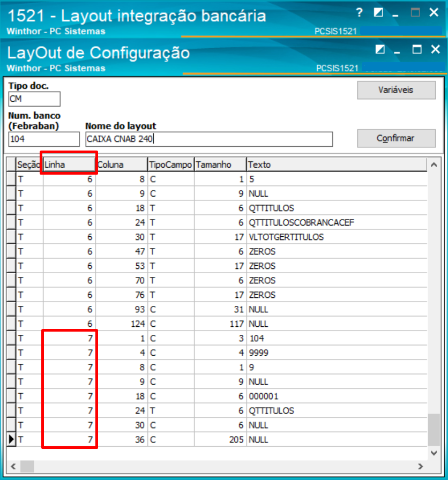Image resolution: width=448 pixels, height=480 pixels.
Task: Click the Num. banco field with 104
Action: [44, 139]
